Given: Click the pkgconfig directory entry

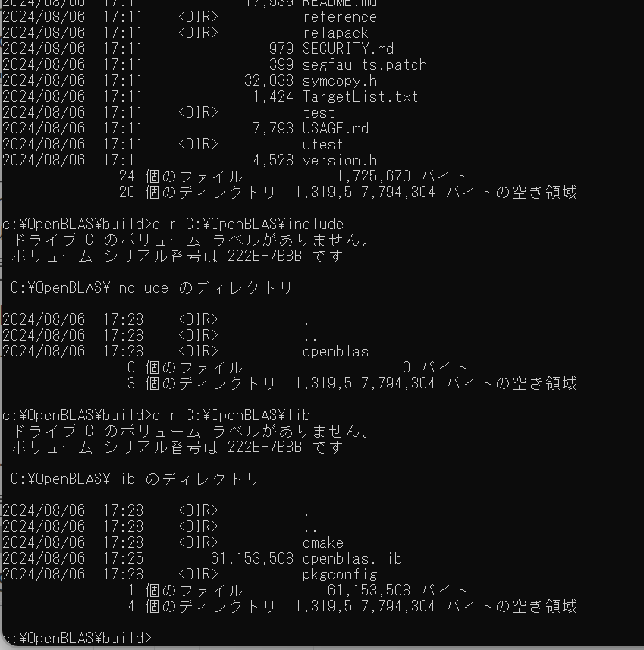Looking at the screenshot, I should pos(340,575).
